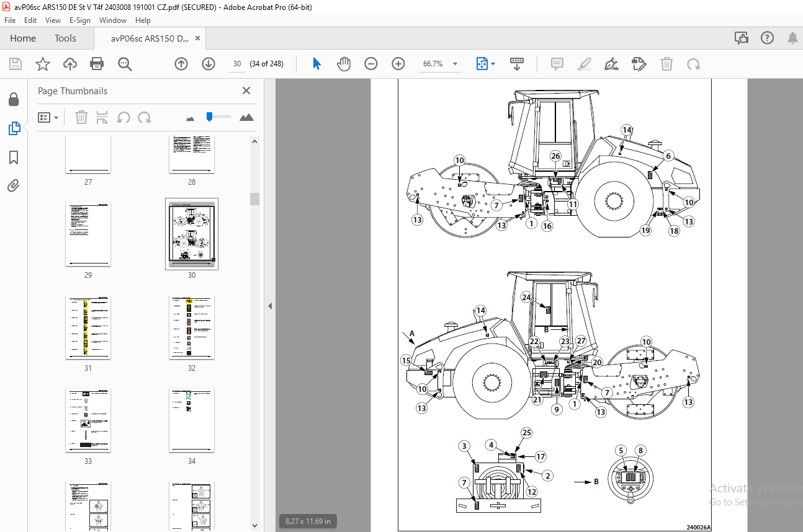The height and width of the screenshot is (532, 803).
Task: Select the page 32 thumbnail
Action: coord(192,327)
